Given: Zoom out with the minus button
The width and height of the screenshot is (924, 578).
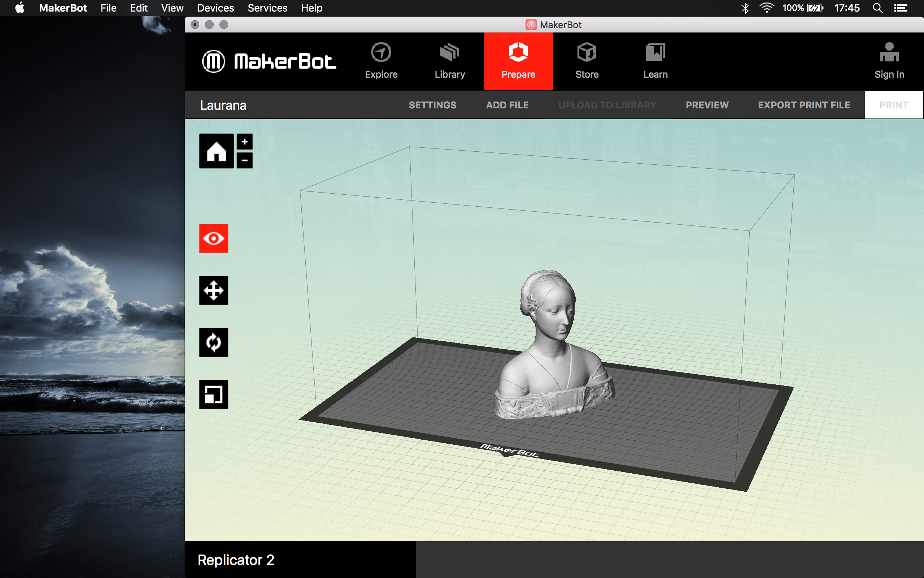Looking at the screenshot, I should click(244, 160).
